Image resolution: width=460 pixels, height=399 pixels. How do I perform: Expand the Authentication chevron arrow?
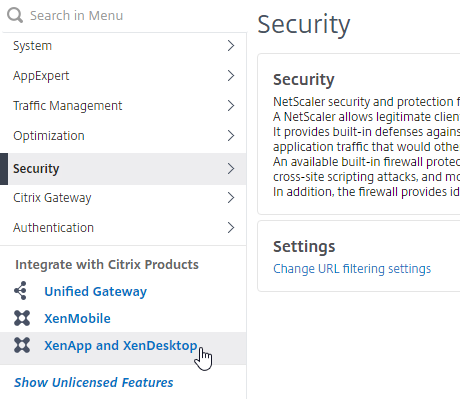[231, 228]
